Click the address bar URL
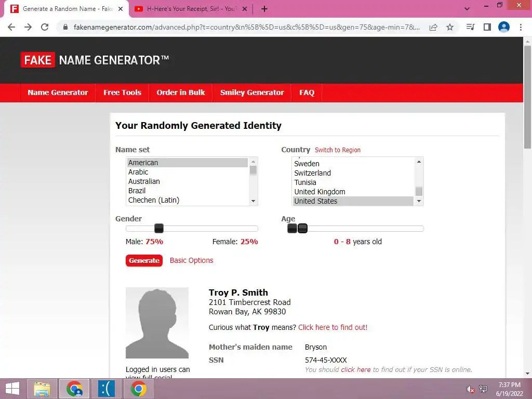Image resolution: width=532 pixels, height=399 pixels. (247, 27)
